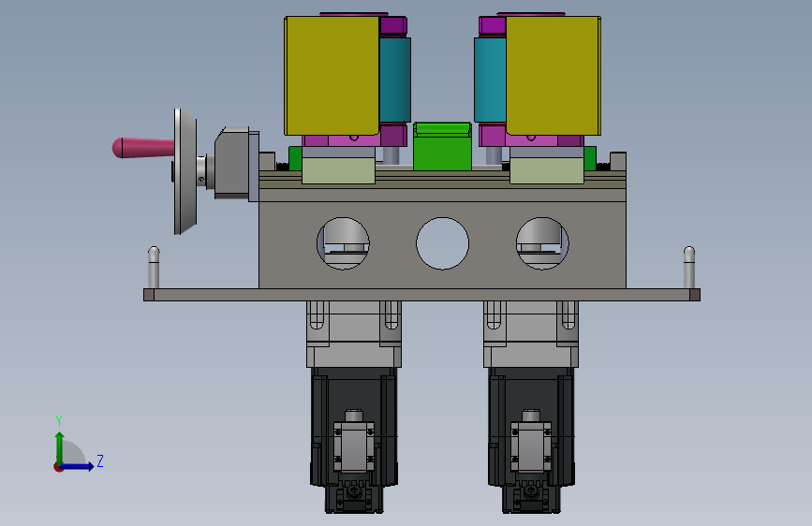Select the left pale green slide block

pyautogui.click(x=338, y=171)
